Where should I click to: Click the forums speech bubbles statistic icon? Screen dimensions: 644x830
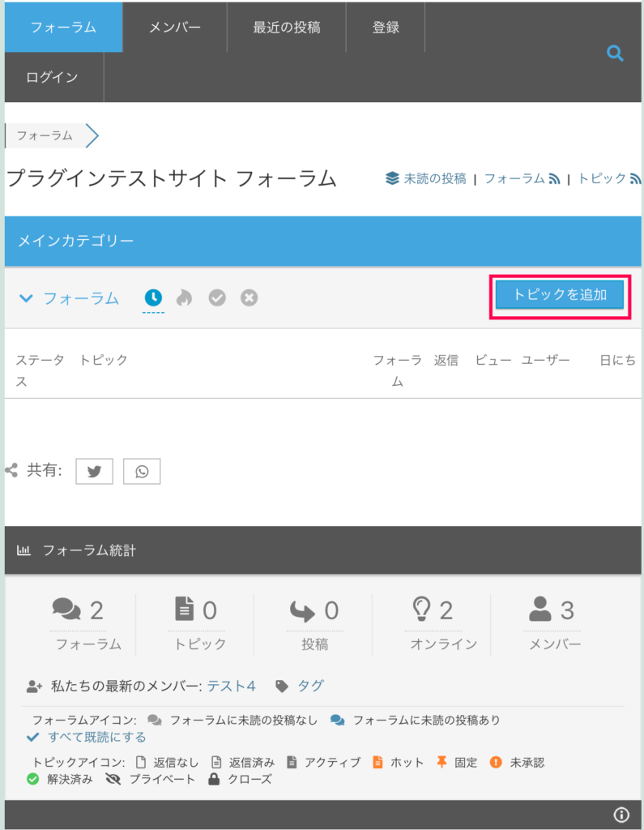click(66, 609)
